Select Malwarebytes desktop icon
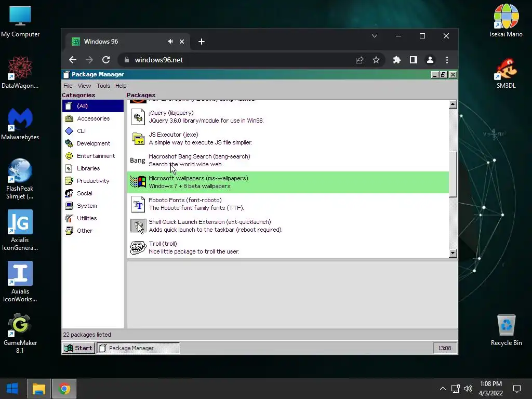This screenshot has width=532, height=399. pos(20,124)
